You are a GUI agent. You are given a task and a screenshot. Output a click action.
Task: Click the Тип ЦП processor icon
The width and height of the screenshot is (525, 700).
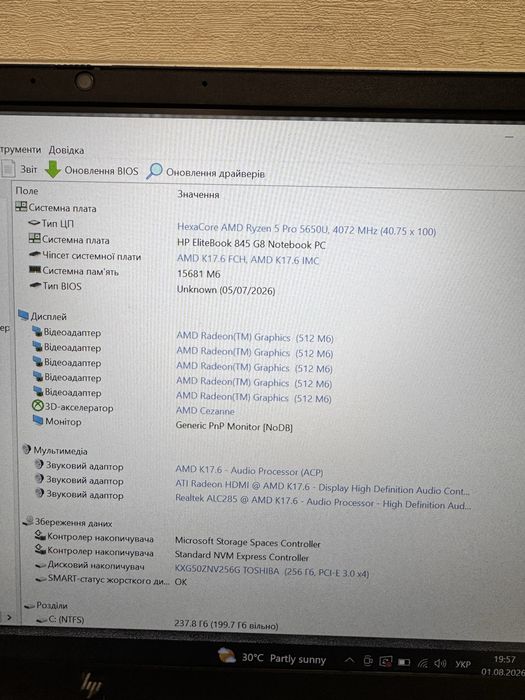tap(34, 223)
